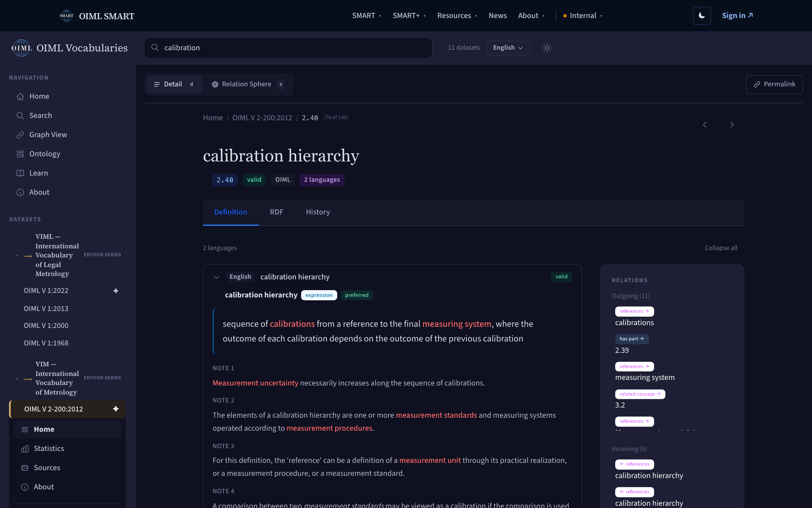This screenshot has width=812, height=508.
Task: Open the measurement standards link
Action: pos(436,415)
